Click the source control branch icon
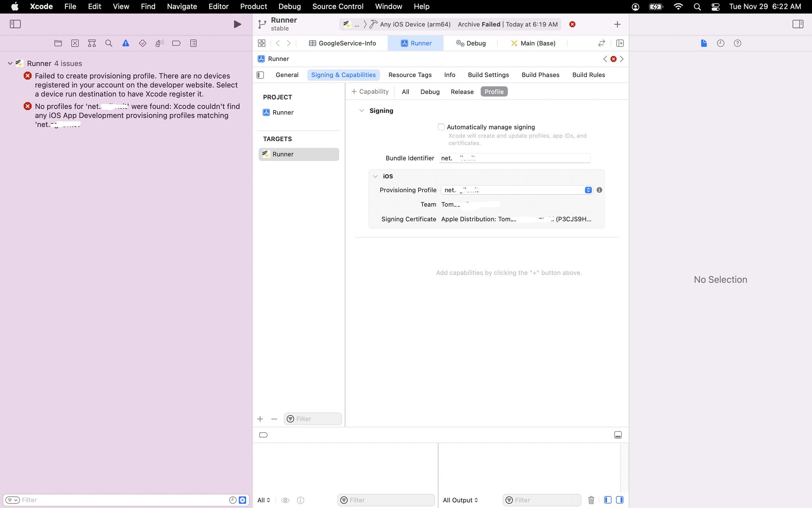The image size is (812, 508). tap(262, 24)
